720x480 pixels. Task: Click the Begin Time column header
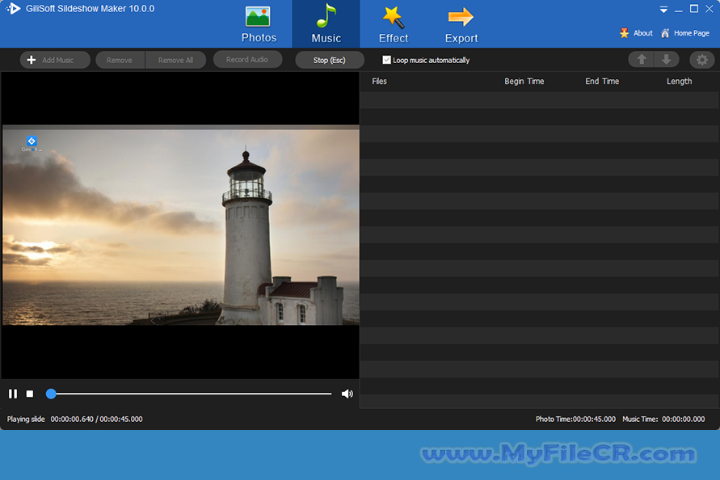[x=524, y=81]
